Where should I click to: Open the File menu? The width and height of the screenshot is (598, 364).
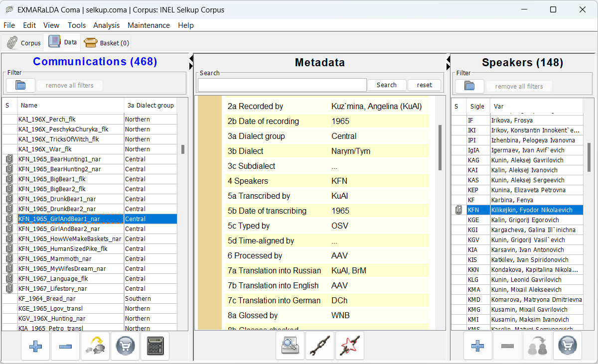pyautogui.click(x=9, y=25)
